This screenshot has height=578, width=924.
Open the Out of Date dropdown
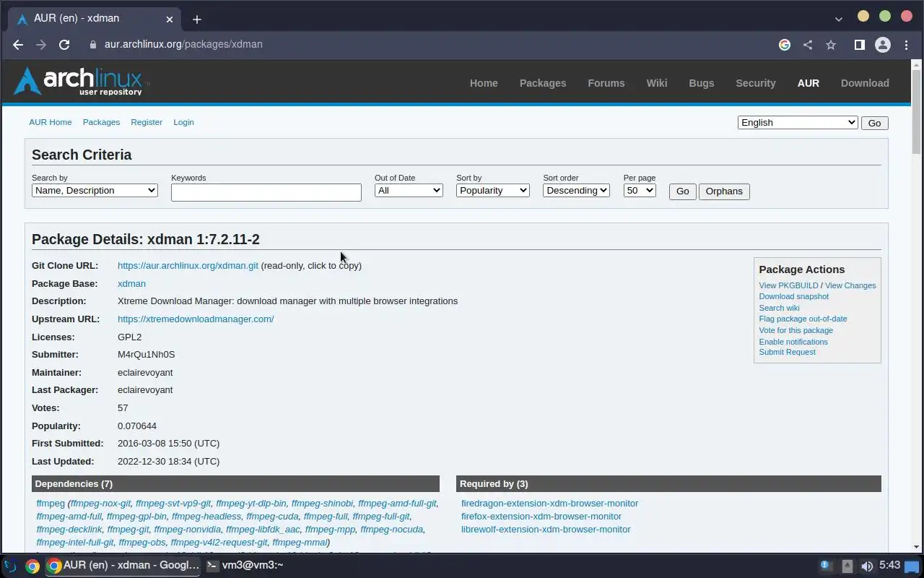(x=409, y=190)
